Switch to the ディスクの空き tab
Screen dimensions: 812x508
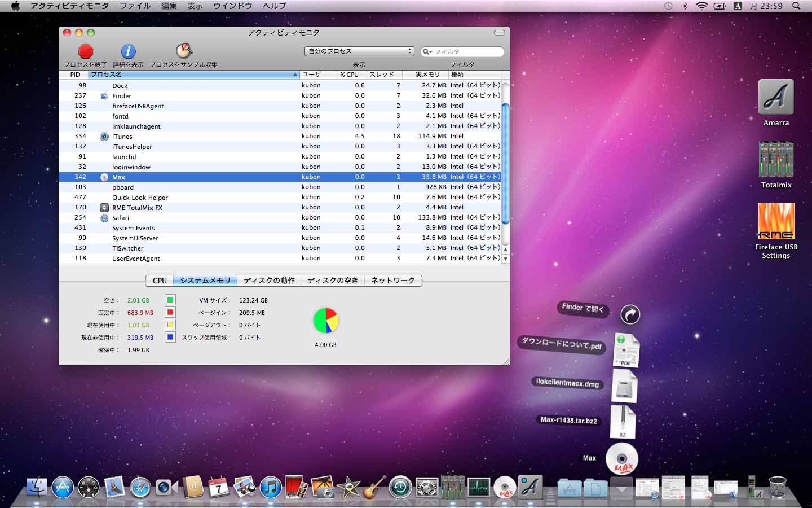coord(333,281)
